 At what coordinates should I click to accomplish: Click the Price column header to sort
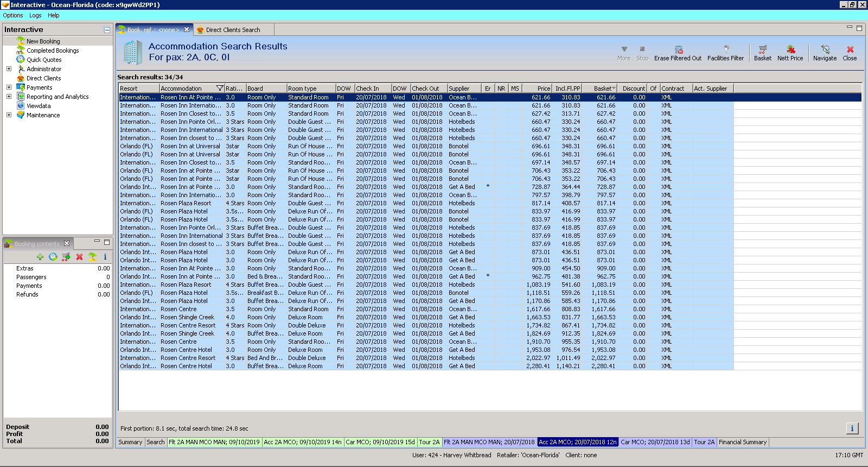point(537,89)
